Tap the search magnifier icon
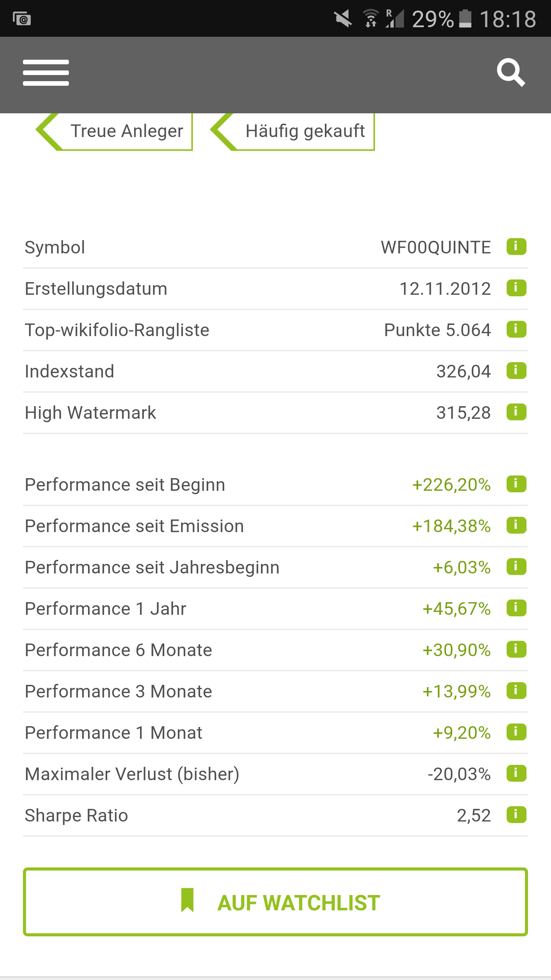Screen dimensions: 551x980 point(511,73)
